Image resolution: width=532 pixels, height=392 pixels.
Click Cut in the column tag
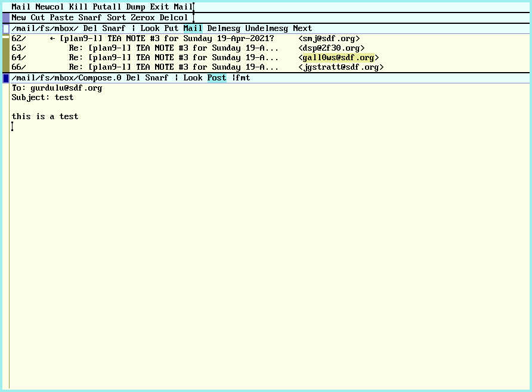pos(38,18)
